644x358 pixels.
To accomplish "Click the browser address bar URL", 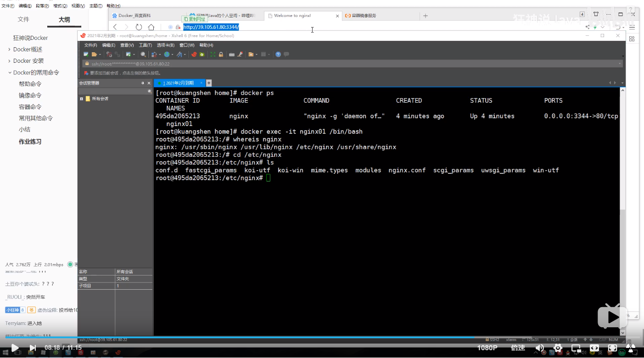I will (211, 27).
